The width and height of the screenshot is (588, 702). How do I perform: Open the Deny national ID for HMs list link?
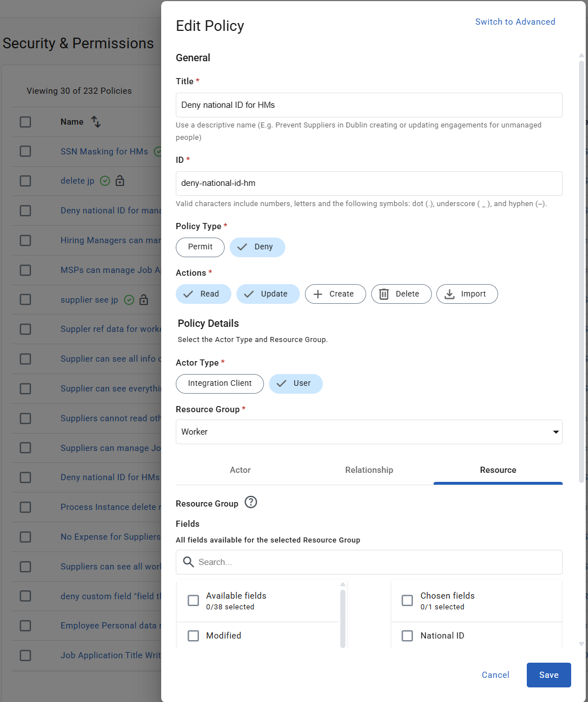(x=110, y=477)
